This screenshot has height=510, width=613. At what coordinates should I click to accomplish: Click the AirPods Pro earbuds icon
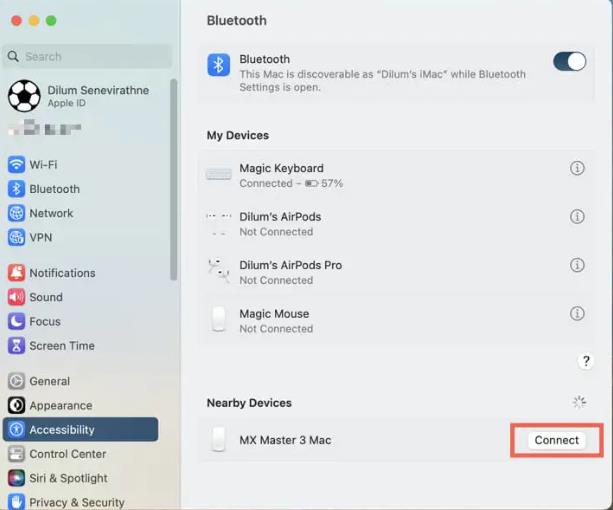tap(219, 270)
